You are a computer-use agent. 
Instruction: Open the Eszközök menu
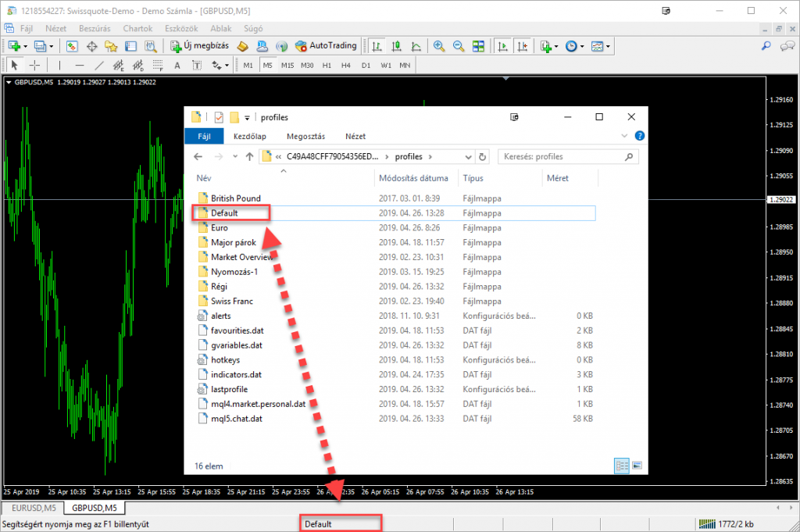(x=181, y=29)
